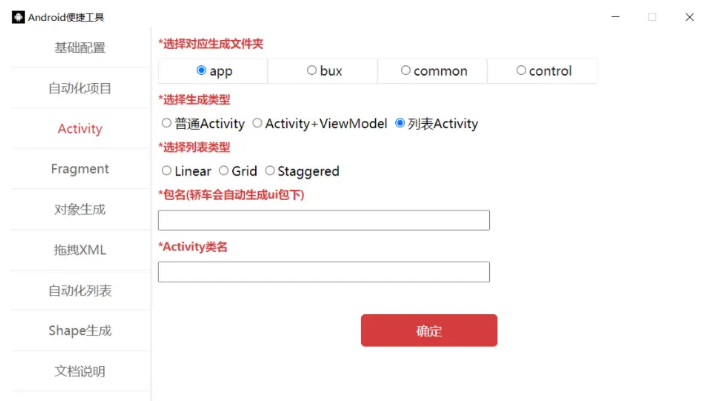This screenshot has width=703, height=401.
Task: Focus the Activity类名 input field
Action: (x=324, y=272)
